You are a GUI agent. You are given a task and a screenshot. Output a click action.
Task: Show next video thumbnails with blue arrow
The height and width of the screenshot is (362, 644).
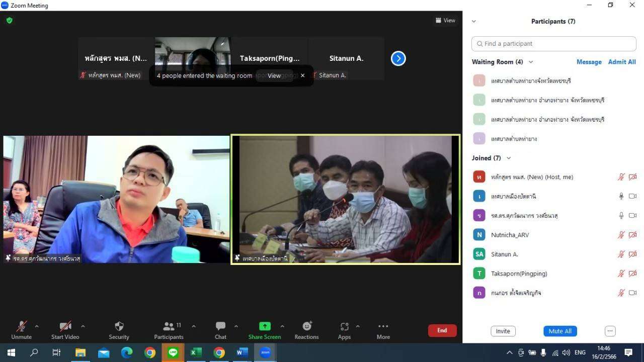pos(398,58)
